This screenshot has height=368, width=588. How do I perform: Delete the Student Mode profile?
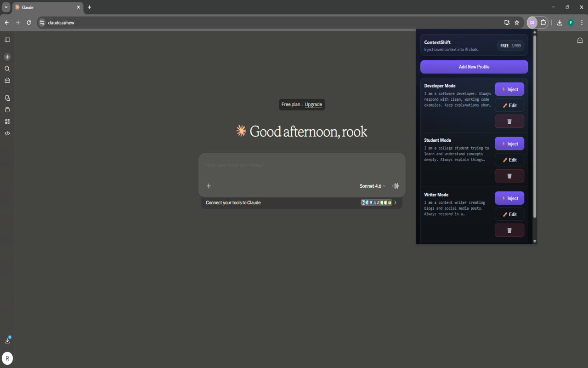point(509,176)
